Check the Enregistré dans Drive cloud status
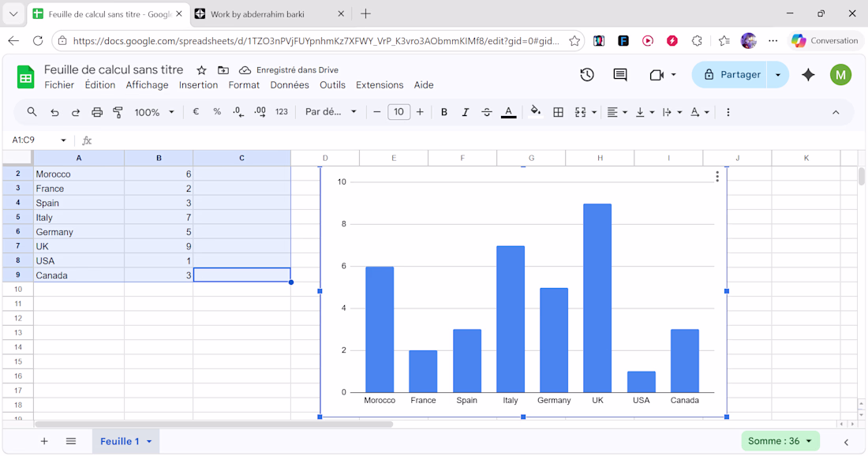 [288, 70]
